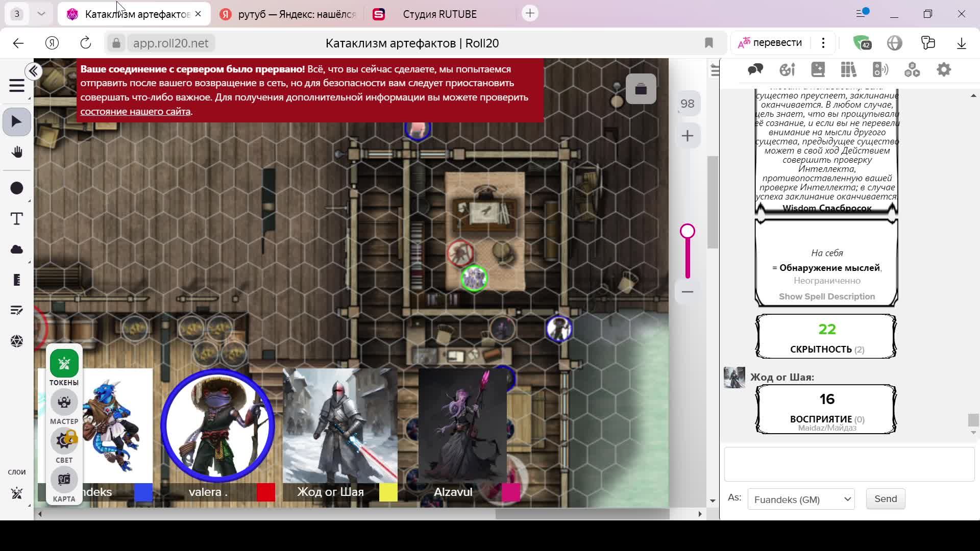Select the green-ringed token on the map
The height and width of the screenshot is (551, 980).
point(474,279)
